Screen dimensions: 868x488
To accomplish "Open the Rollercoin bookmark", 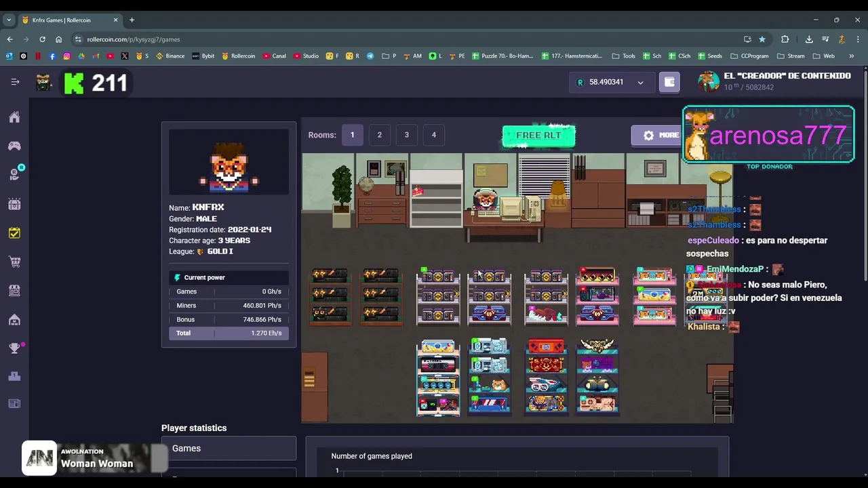I will (239, 56).
